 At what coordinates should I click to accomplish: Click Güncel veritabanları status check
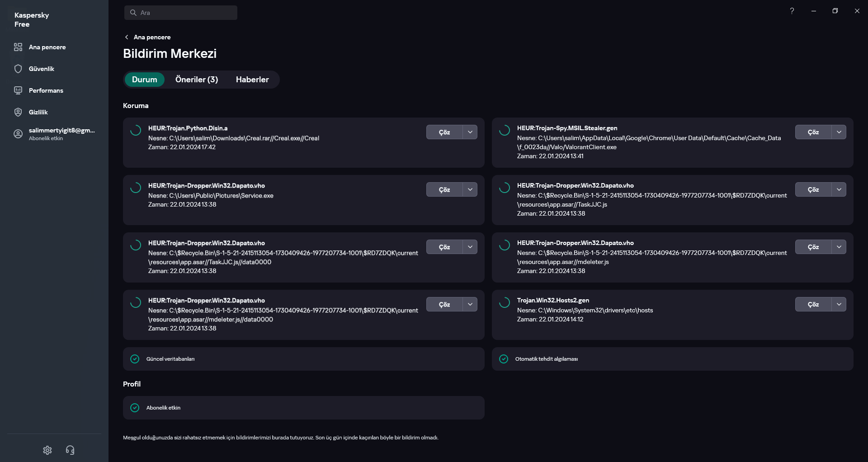click(x=135, y=359)
